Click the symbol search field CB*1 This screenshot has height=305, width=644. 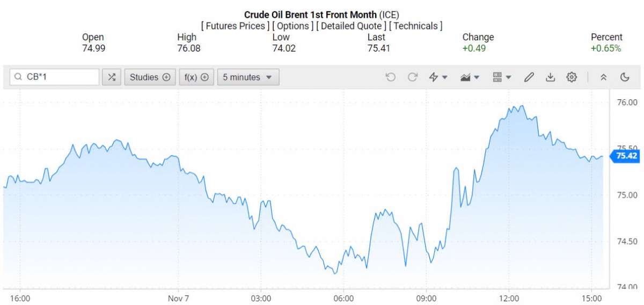click(59, 77)
